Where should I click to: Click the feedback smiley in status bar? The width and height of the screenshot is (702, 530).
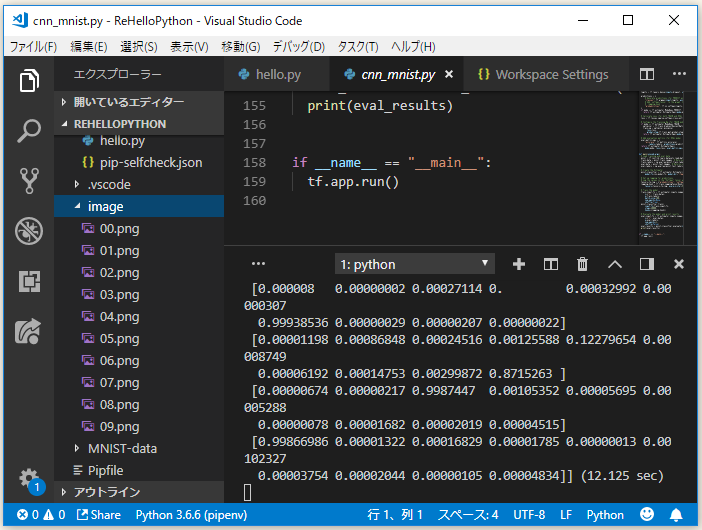pyautogui.click(x=646, y=514)
